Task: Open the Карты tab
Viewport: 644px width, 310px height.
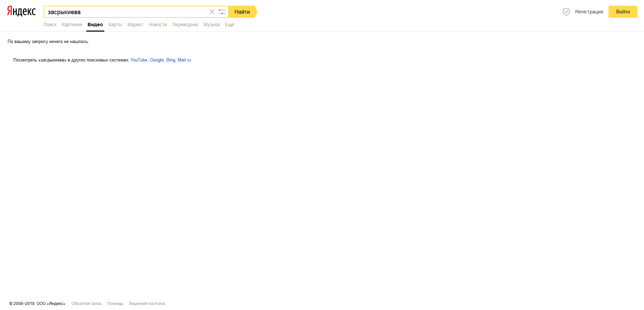Action: coord(115,25)
